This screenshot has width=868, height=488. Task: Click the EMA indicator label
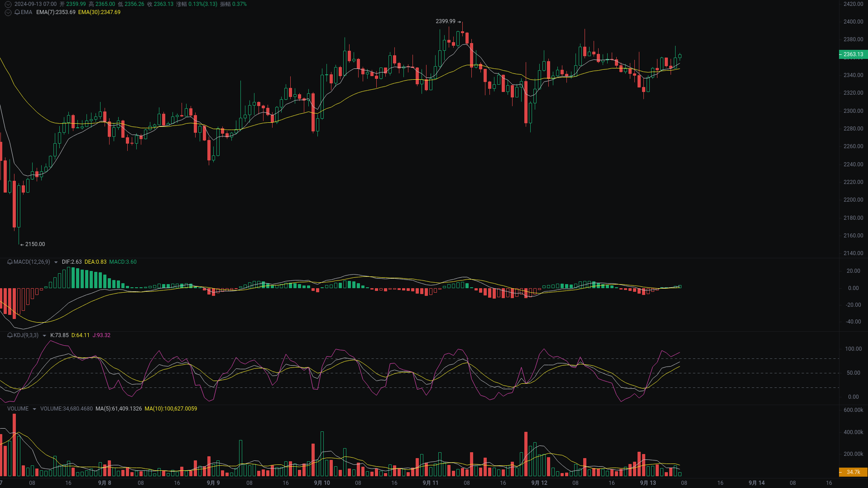click(x=26, y=12)
